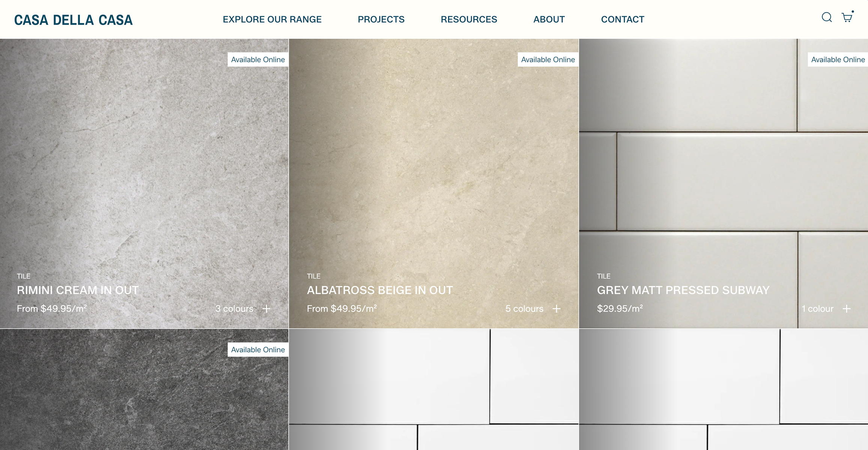Navigate to the About page
This screenshot has width=868, height=450.
tap(549, 19)
